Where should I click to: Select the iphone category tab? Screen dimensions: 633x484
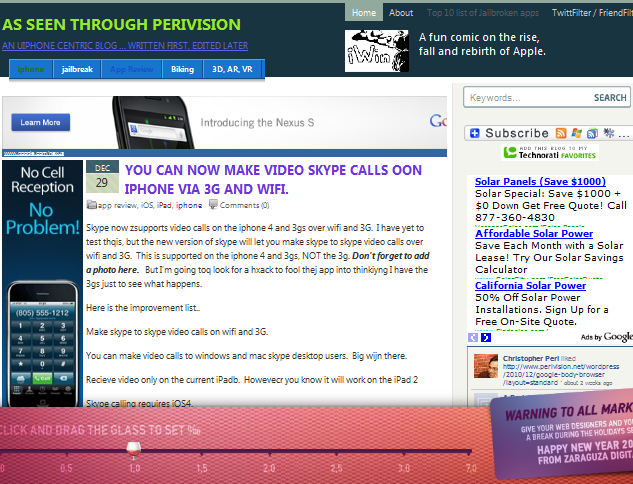[x=31, y=69]
